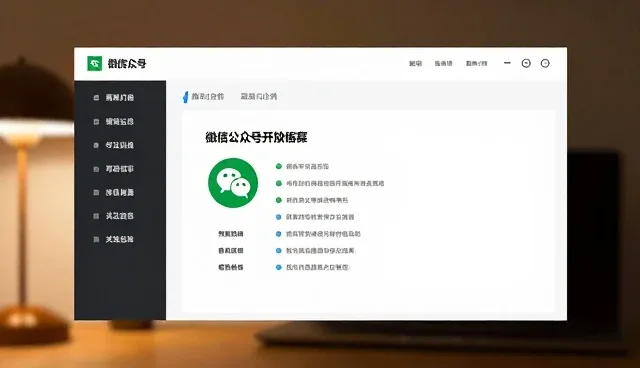This screenshot has height=368, width=640.
Task: Click the green square logo in the header
Action: point(95,63)
